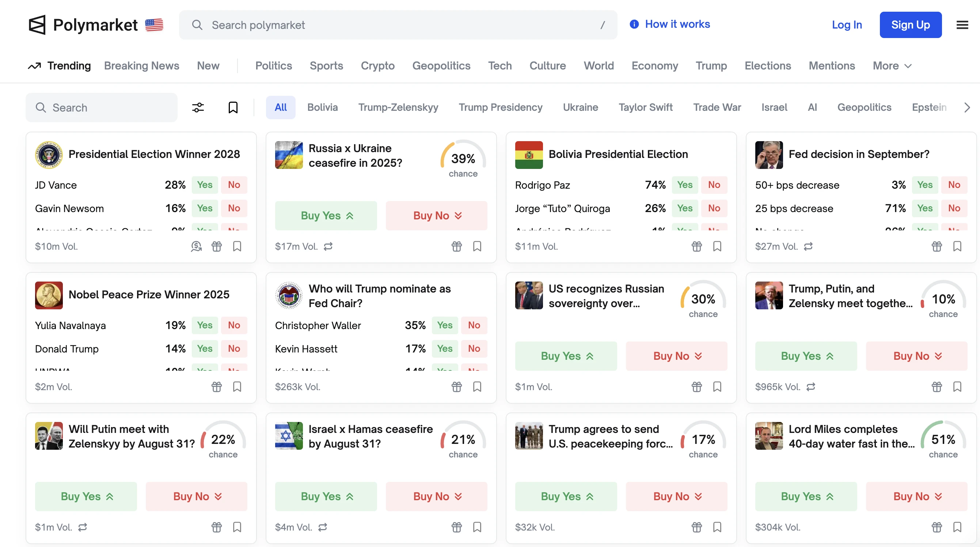Click the recurring icon next to $27m Vol.
The image size is (980, 547).
tap(808, 247)
